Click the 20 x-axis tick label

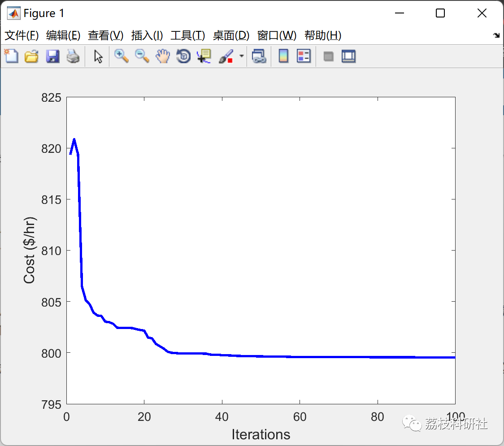[144, 417]
